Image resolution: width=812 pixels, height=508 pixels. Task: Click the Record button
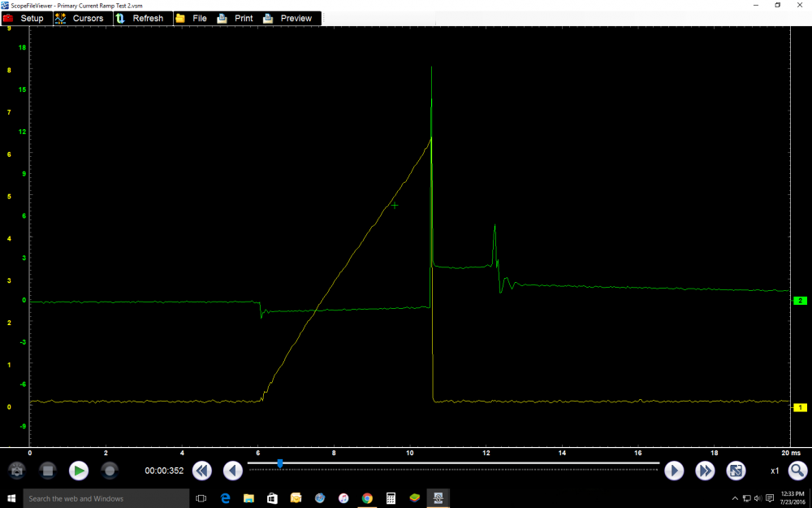110,471
